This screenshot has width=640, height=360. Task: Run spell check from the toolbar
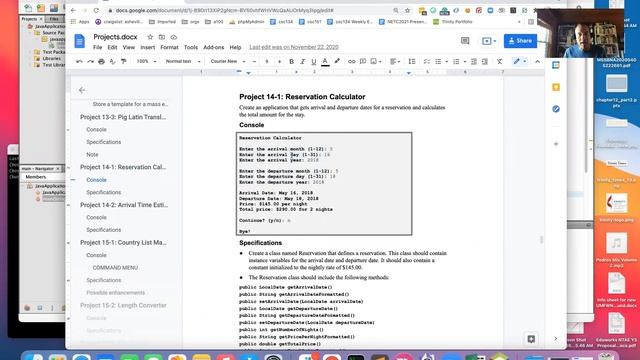pyautogui.click(x=112, y=61)
